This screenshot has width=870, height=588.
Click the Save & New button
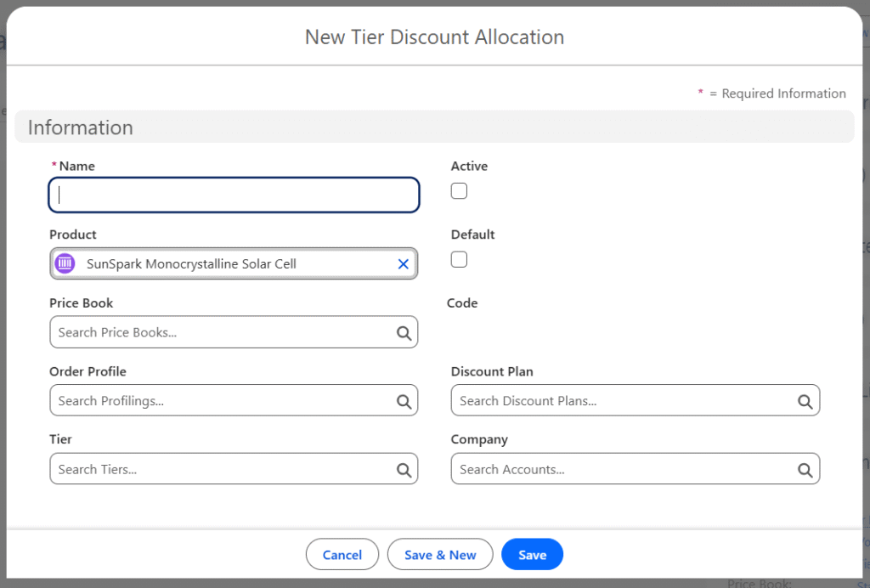[x=440, y=555]
